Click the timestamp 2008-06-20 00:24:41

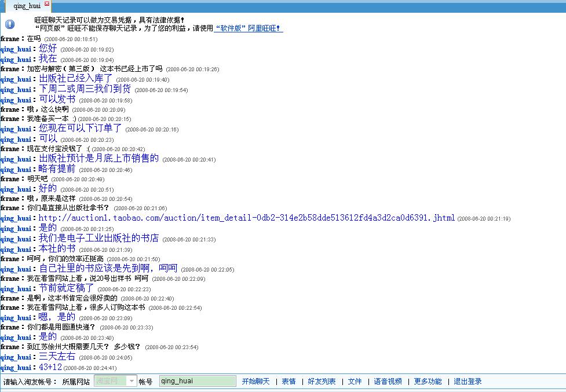click(x=90, y=368)
